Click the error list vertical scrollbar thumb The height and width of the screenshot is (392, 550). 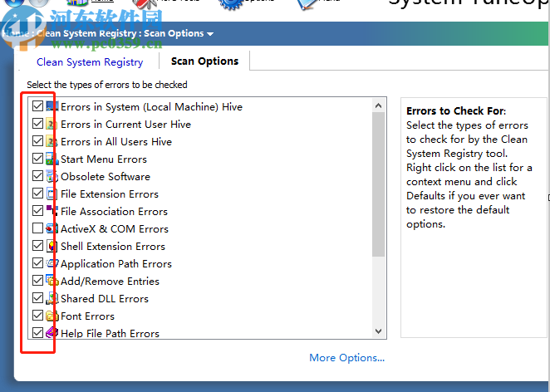pyautogui.click(x=379, y=184)
